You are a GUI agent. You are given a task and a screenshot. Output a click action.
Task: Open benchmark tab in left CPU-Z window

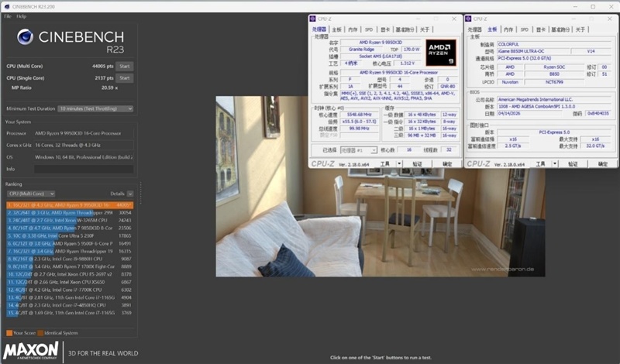tap(405, 29)
